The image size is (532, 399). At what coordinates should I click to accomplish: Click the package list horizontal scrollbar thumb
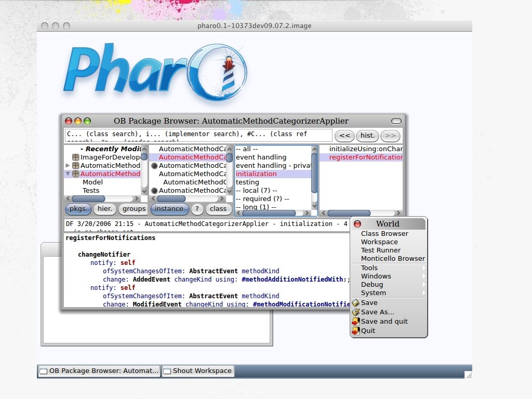(89, 198)
